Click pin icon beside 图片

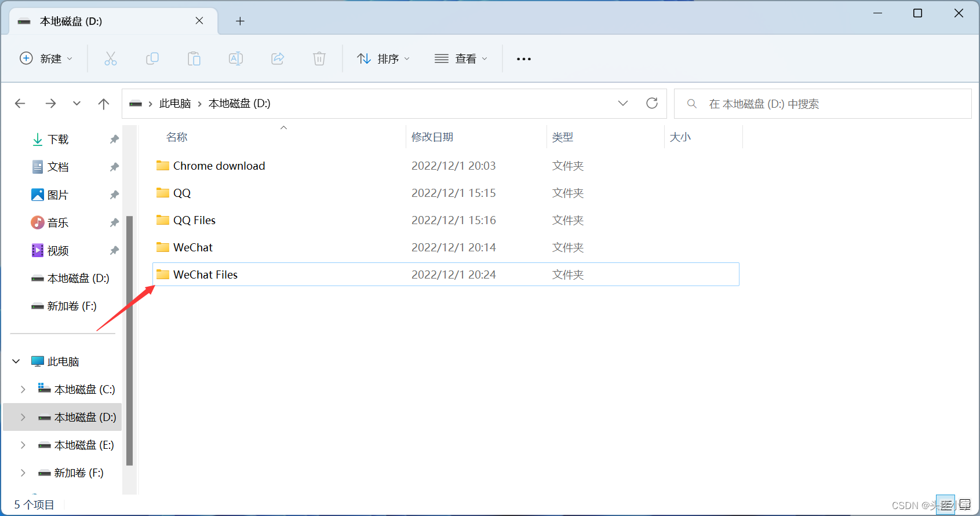[114, 195]
